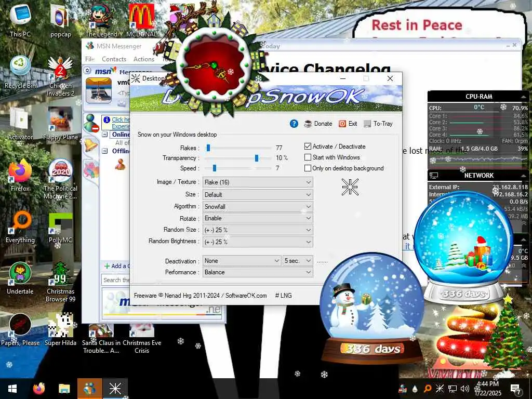Screen dimensions: 532x399
Task: Click the Donate button
Action: (x=318, y=124)
